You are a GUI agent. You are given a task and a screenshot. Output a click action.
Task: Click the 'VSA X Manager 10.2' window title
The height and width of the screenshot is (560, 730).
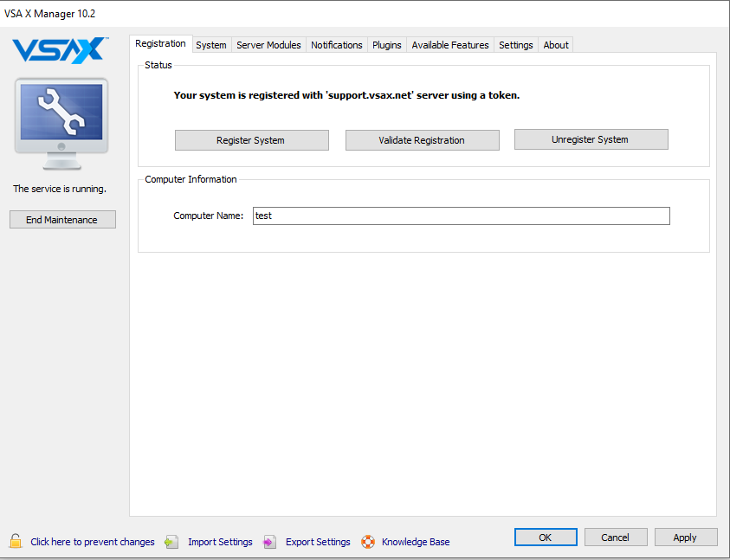click(50, 14)
